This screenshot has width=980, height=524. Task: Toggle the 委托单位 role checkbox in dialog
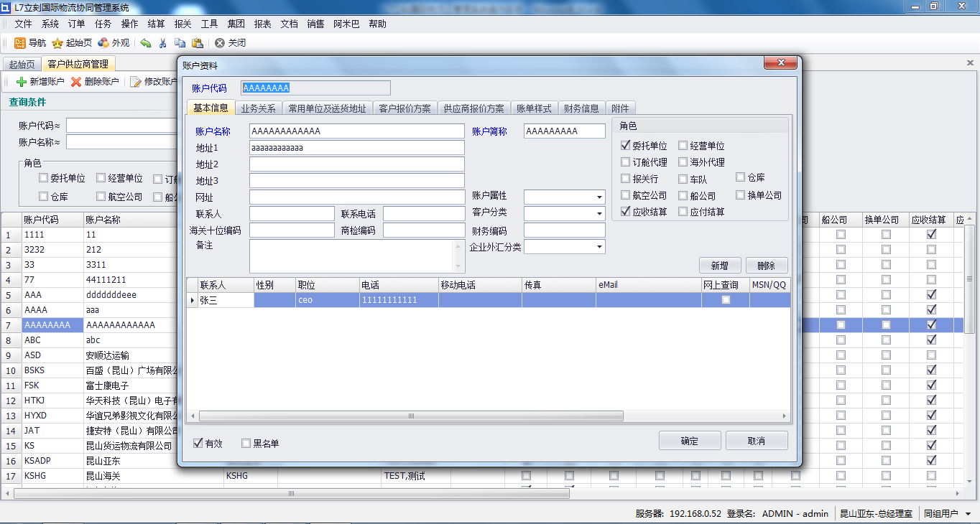tap(625, 146)
